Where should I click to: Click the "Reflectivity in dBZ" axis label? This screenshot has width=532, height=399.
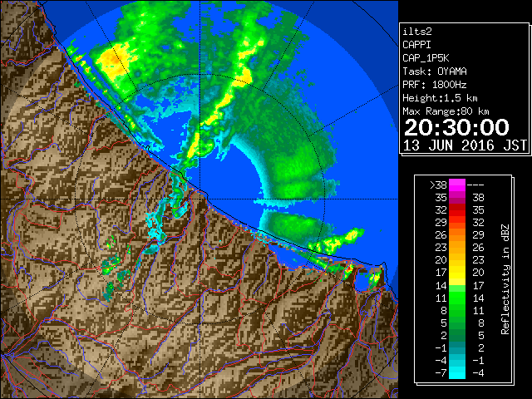[x=505, y=279]
